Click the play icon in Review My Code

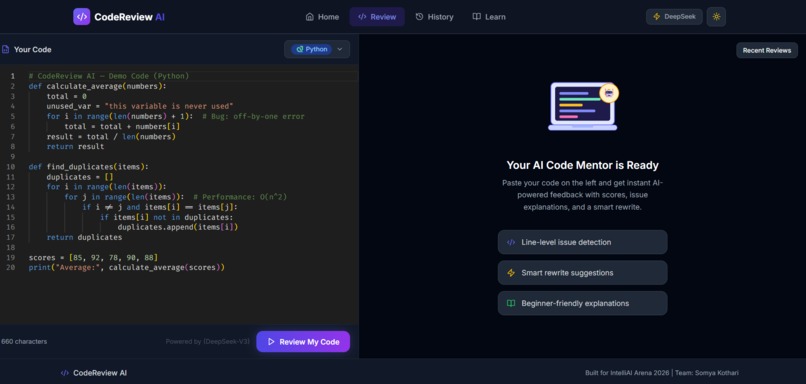[271, 342]
